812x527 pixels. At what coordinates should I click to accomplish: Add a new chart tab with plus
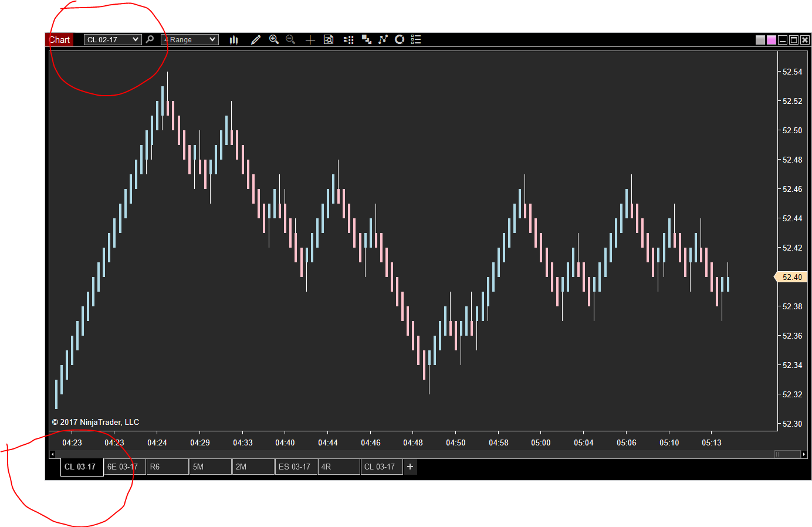[x=410, y=467]
